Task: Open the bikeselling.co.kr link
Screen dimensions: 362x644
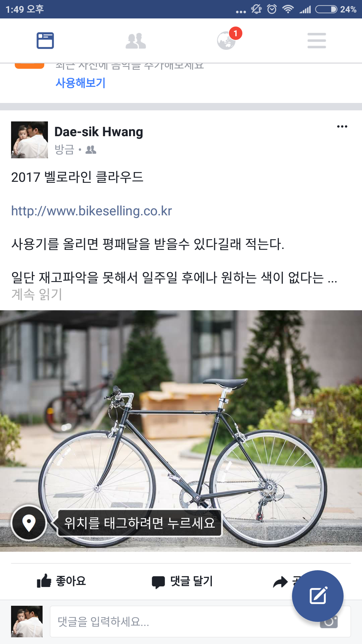Action: pyautogui.click(x=92, y=211)
